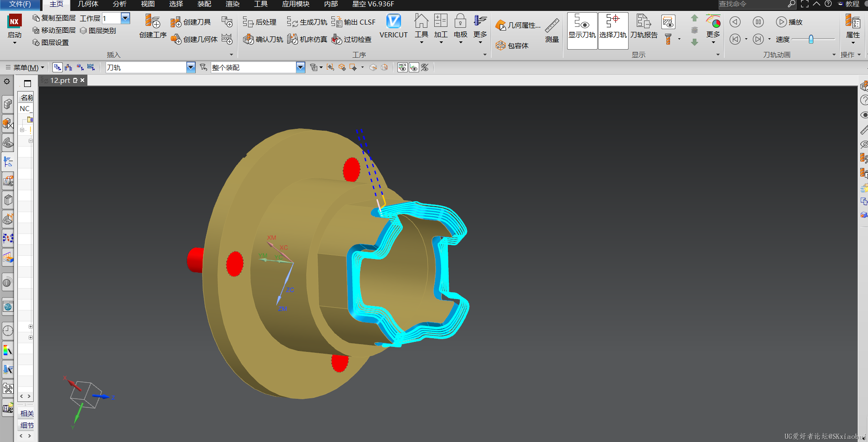Toggle the fullscreen button in title bar

(805, 4)
